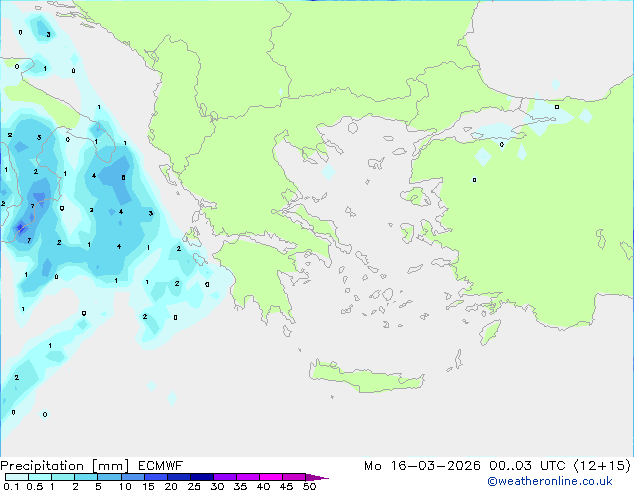634x490 pixels.
Task: Click the 0.1 legend scale label
Action: coord(11,486)
